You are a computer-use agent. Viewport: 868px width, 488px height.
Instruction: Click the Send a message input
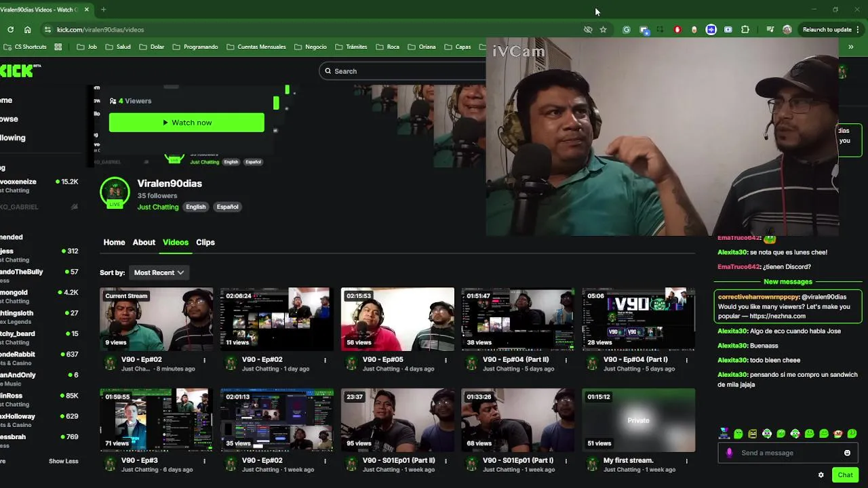(x=787, y=453)
